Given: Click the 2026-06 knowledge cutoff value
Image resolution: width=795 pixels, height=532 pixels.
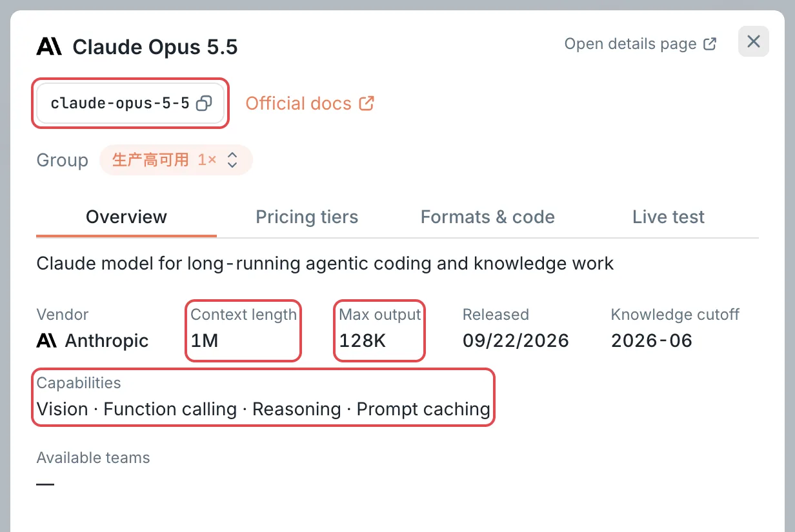Looking at the screenshot, I should tap(652, 340).
